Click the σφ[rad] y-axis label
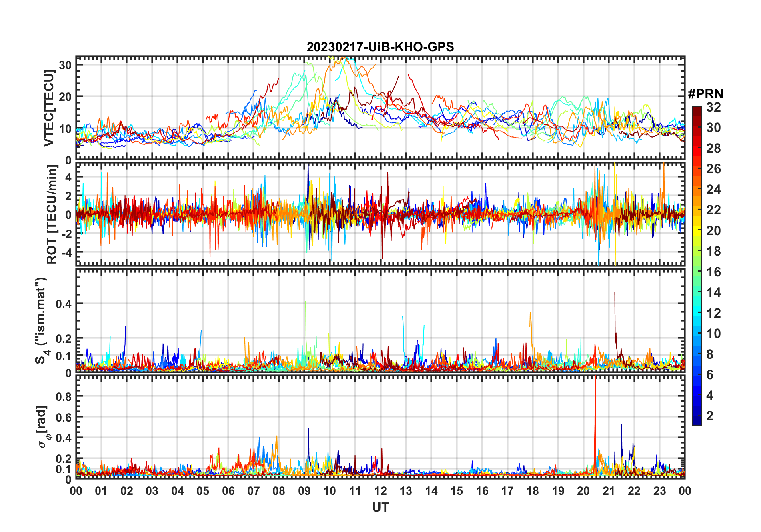Viewport: 761px width, 532px height. pyautogui.click(x=43, y=426)
